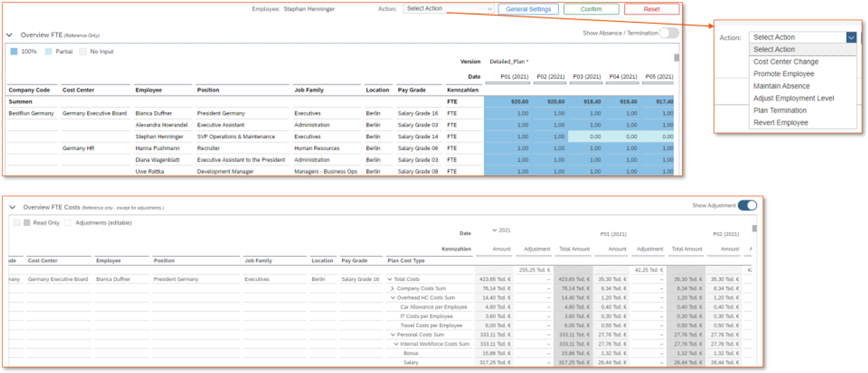Select employee Diana Wagenblatt

(x=157, y=160)
